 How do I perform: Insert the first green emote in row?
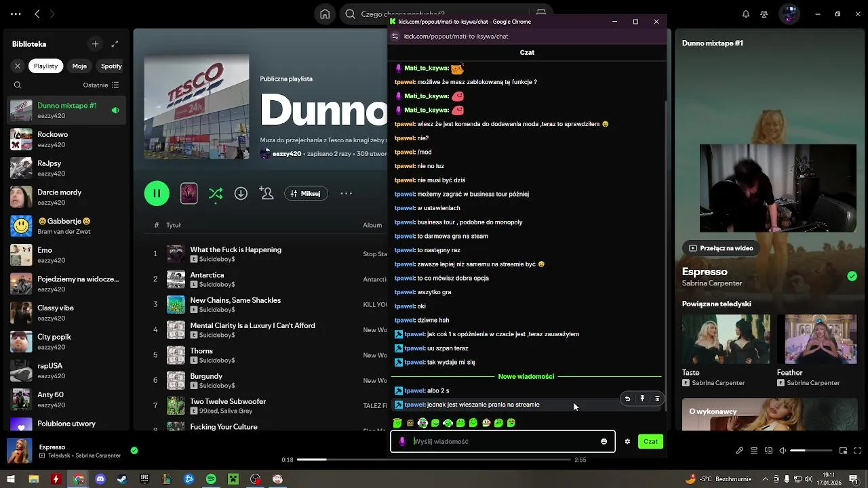pyautogui.click(x=397, y=423)
